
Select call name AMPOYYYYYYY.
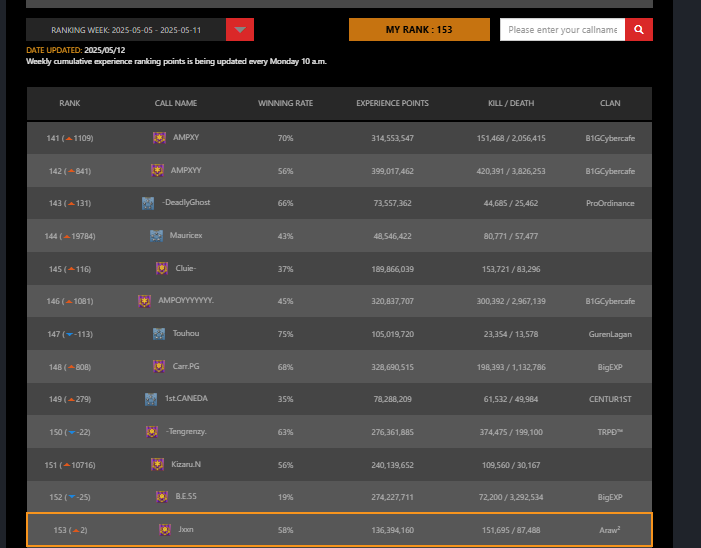point(186,300)
